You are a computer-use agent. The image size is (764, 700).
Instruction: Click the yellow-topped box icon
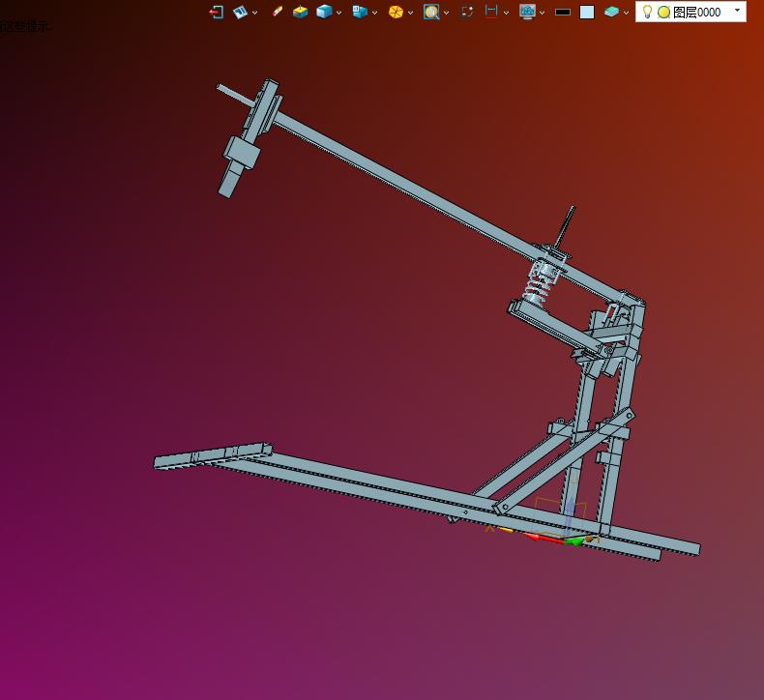pos(300,12)
